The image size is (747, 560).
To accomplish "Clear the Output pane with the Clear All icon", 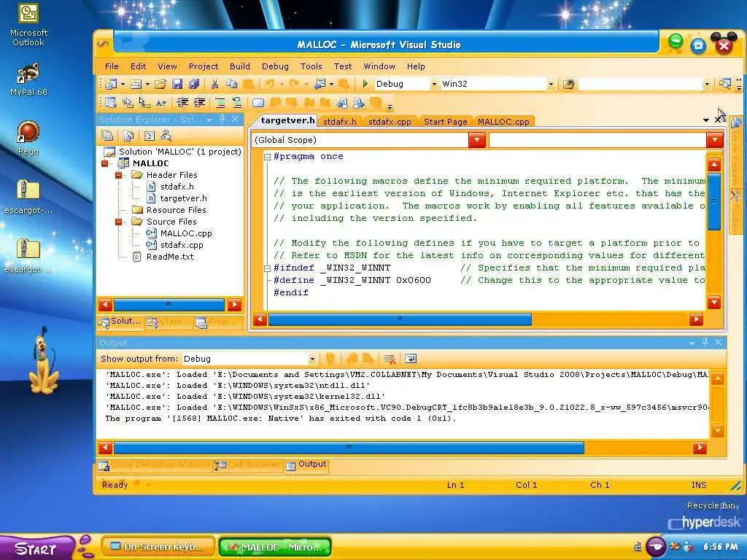I will click(390, 359).
